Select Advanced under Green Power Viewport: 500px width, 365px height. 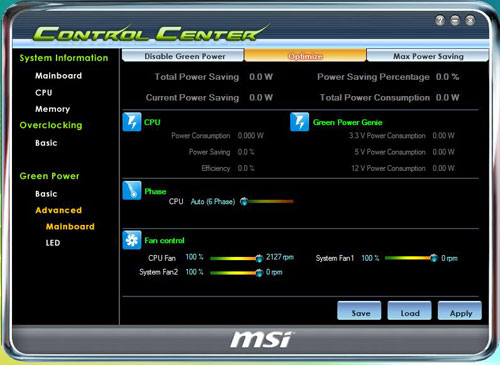pos(58,210)
